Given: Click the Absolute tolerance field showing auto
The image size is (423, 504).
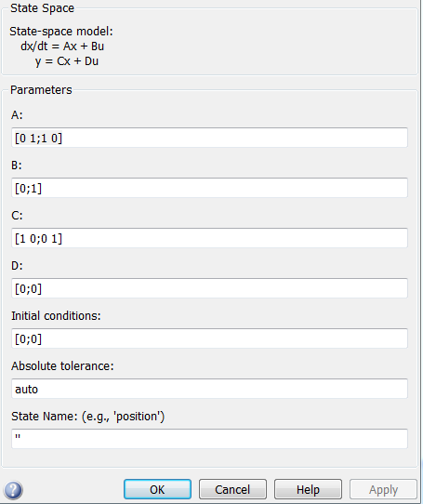Looking at the screenshot, I should pos(209,389).
